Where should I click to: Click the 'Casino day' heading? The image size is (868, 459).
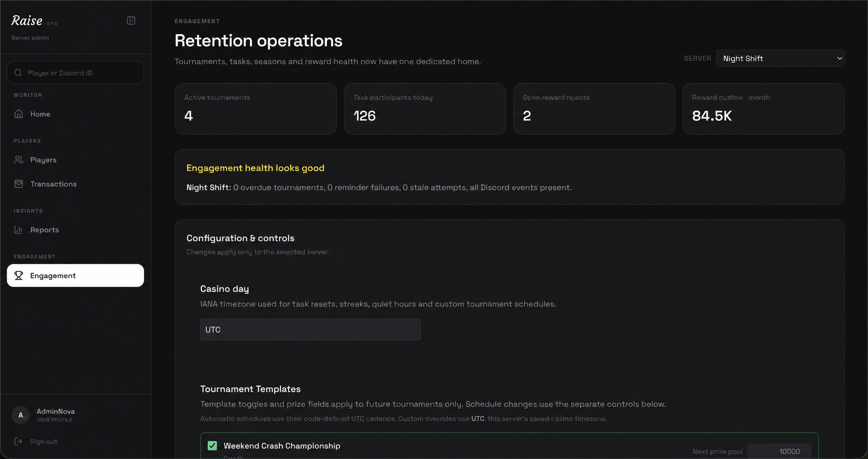[x=224, y=289]
